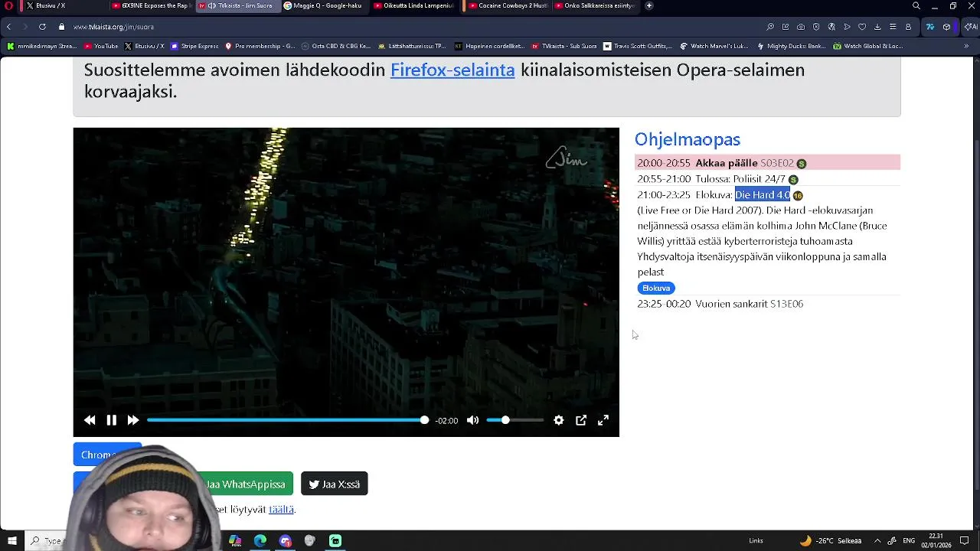Click the Jaa WhatsAppissa button

(245, 484)
